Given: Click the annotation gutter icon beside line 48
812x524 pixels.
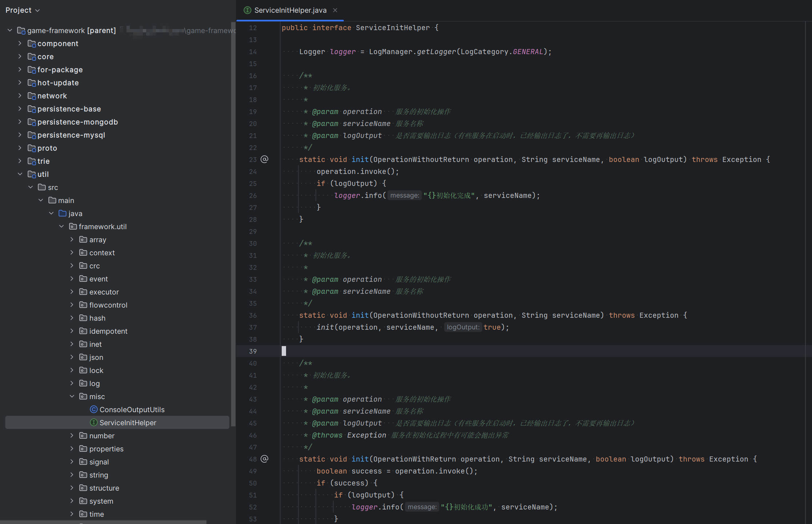Looking at the screenshot, I should click(x=265, y=459).
